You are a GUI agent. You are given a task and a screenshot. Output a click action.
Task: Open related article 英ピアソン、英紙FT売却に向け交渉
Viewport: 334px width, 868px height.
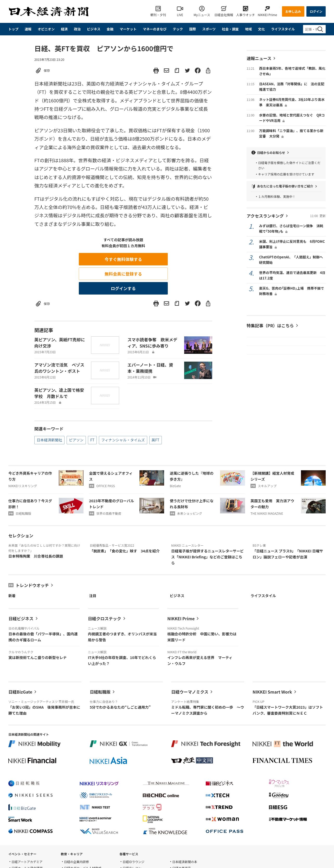pyautogui.click(x=60, y=343)
